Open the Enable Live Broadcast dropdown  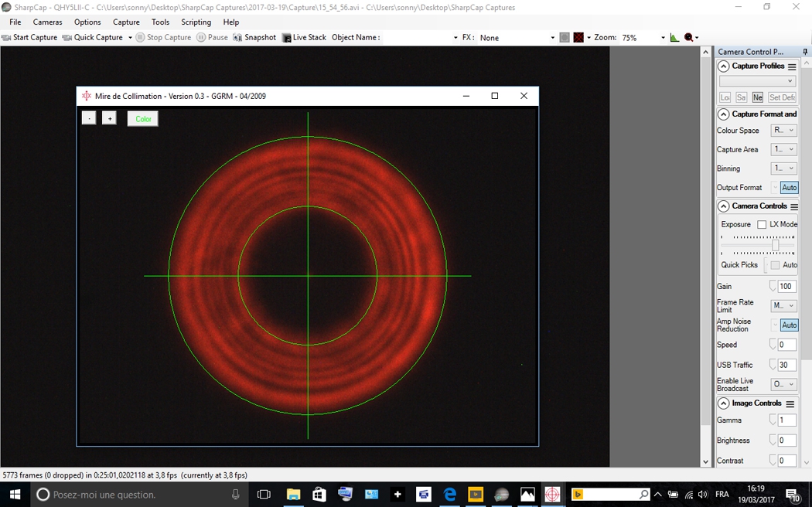click(783, 384)
